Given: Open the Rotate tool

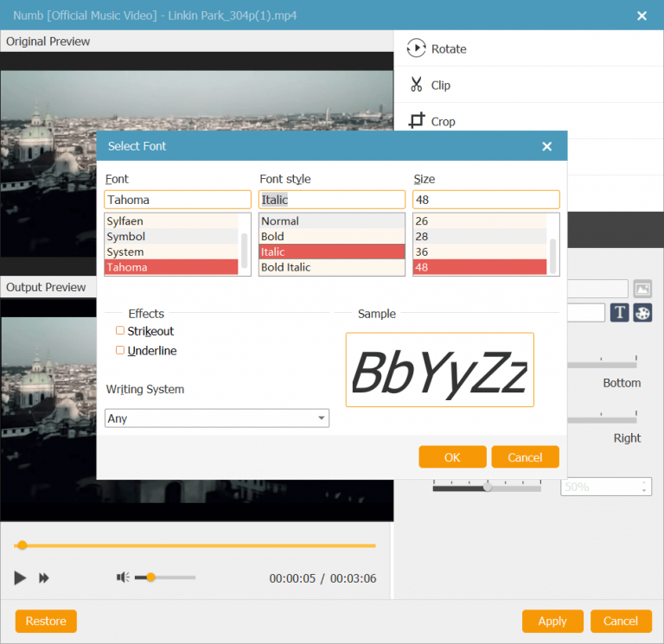Looking at the screenshot, I should [436, 48].
